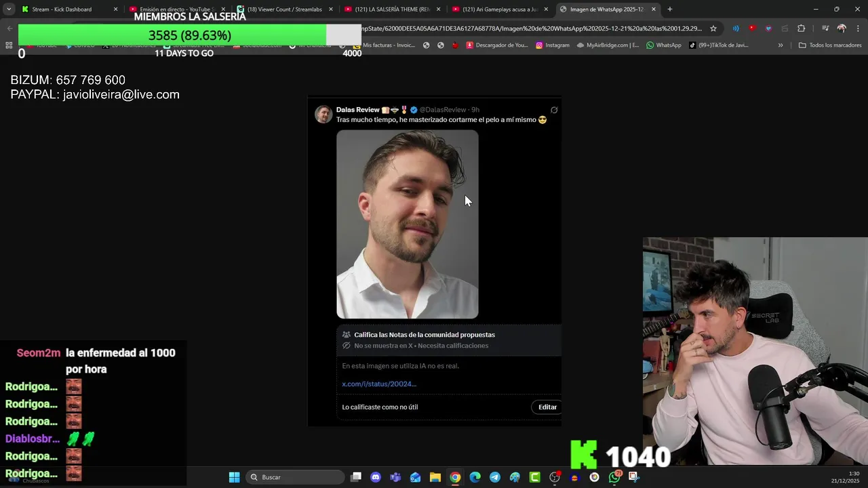Image resolution: width=868 pixels, height=488 pixels.
Task: Click the Buscar taskbar search box
Action: tap(295, 477)
